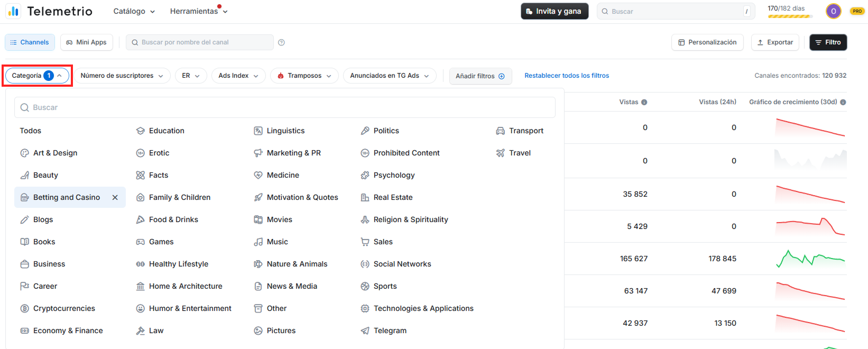Image resolution: width=868 pixels, height=349 pixels.
Task: Choose the Todos category option
Action: tap(31, 131)
